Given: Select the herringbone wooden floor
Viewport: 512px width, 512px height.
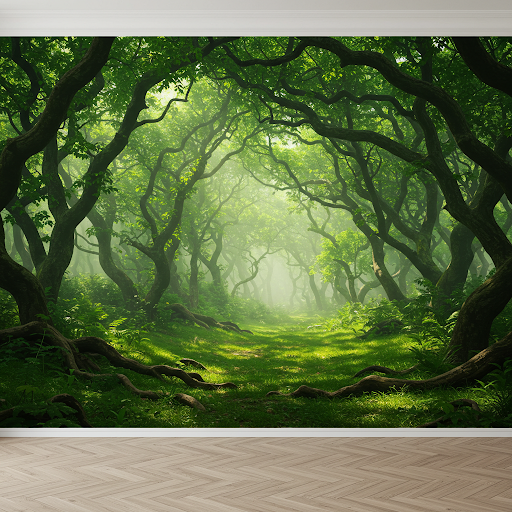Looking at the screenshot, I should [256, 475].
